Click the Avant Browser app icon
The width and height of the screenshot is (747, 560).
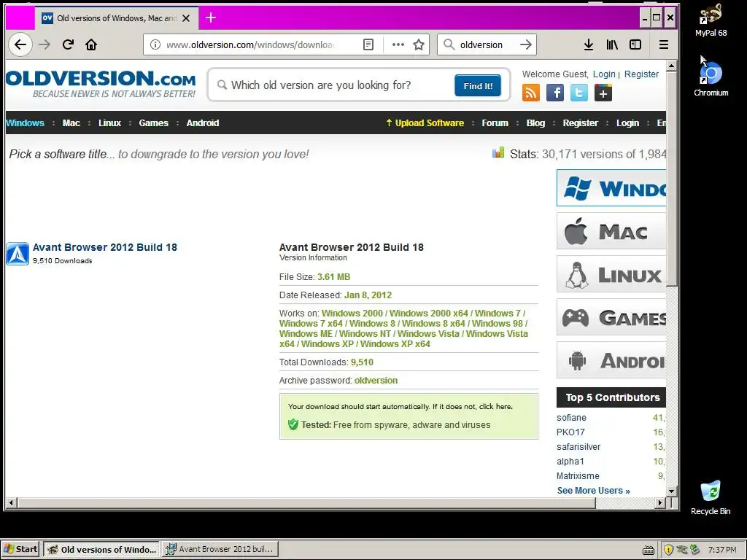[18, 254]
